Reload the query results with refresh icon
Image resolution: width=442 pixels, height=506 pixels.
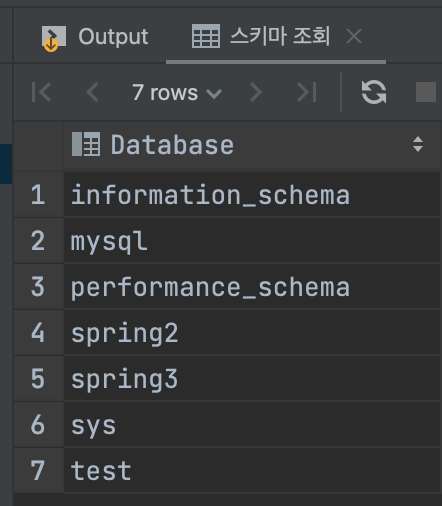click(x=374, y=92)
